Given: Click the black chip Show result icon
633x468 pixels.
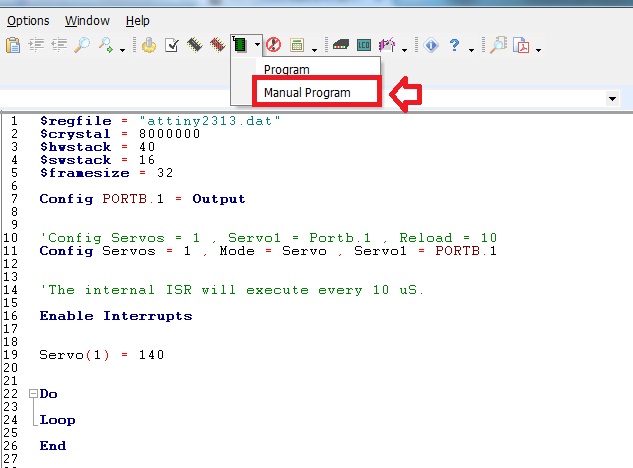Looking at the screenshot, I should [195, 45].
